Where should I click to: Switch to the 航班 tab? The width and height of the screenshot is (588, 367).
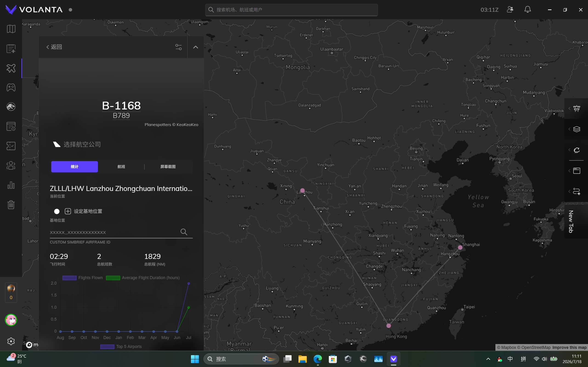tap(121, 167)
